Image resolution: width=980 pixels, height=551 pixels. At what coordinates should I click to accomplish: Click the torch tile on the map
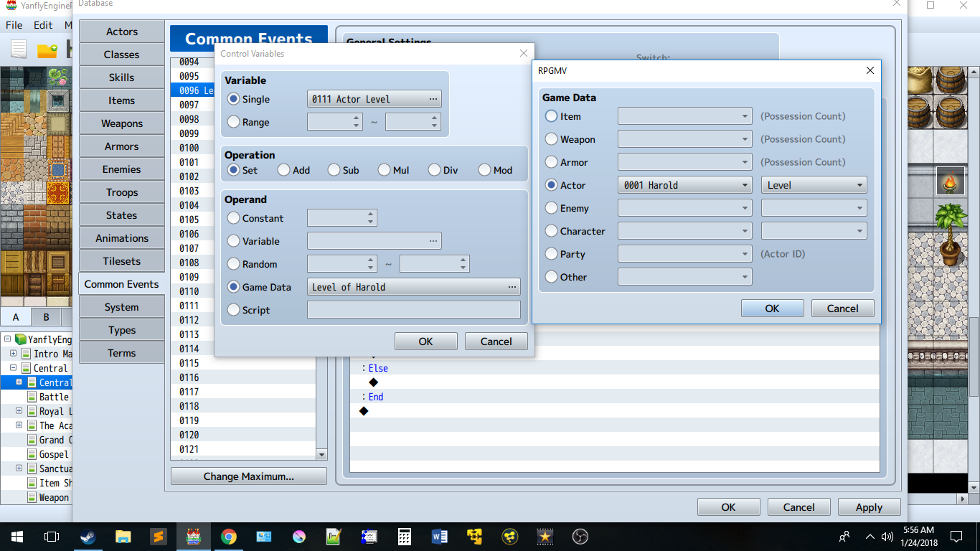click(x=951, y=182)
